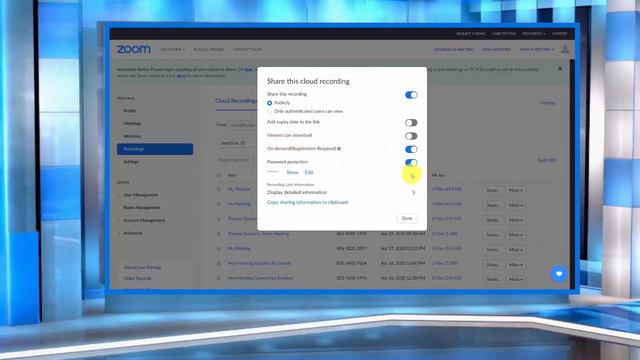
Task: Toggle Password protection switch
Action: pyautogui.click(x=411, y=162)
